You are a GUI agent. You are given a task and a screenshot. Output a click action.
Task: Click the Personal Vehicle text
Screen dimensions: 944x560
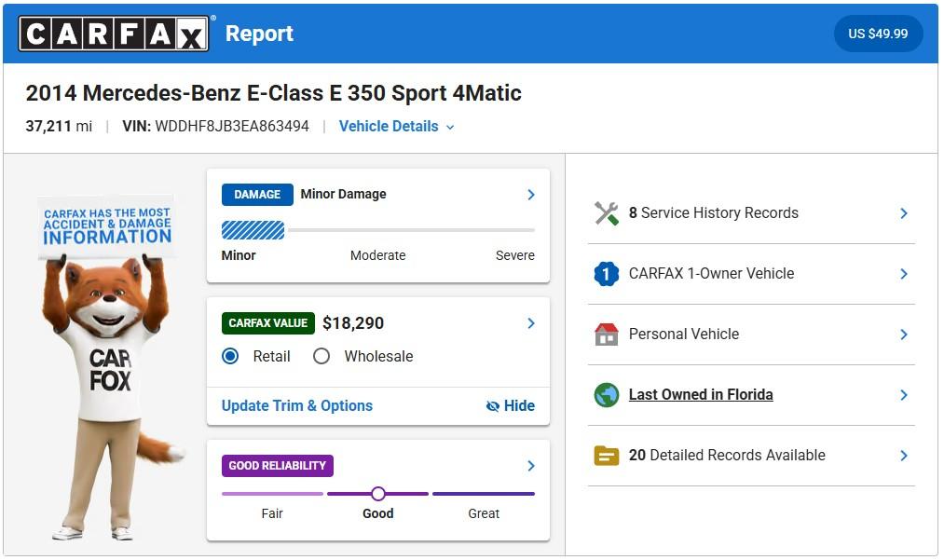pos(684,335)
